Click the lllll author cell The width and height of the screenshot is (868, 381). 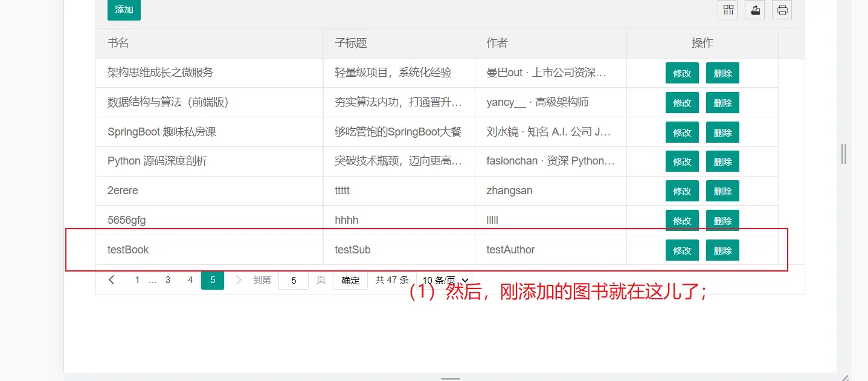pos(551,220)
